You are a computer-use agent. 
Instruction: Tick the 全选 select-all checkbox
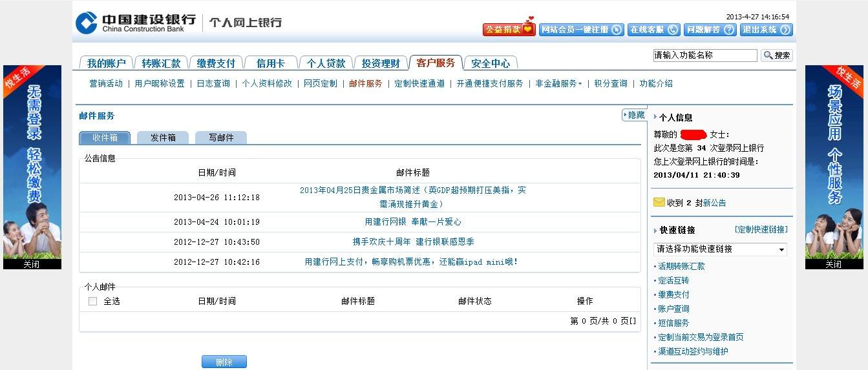click(92, 301)
